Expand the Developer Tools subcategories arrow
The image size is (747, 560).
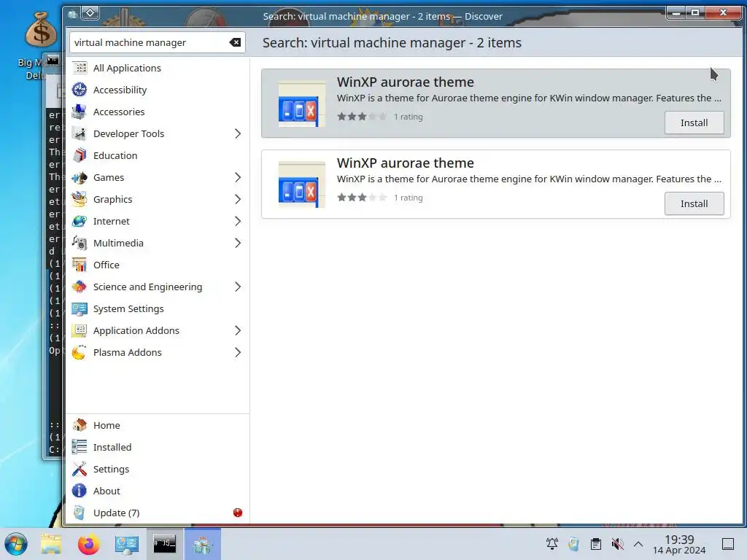pyautogui.click(x=237, y=134)
